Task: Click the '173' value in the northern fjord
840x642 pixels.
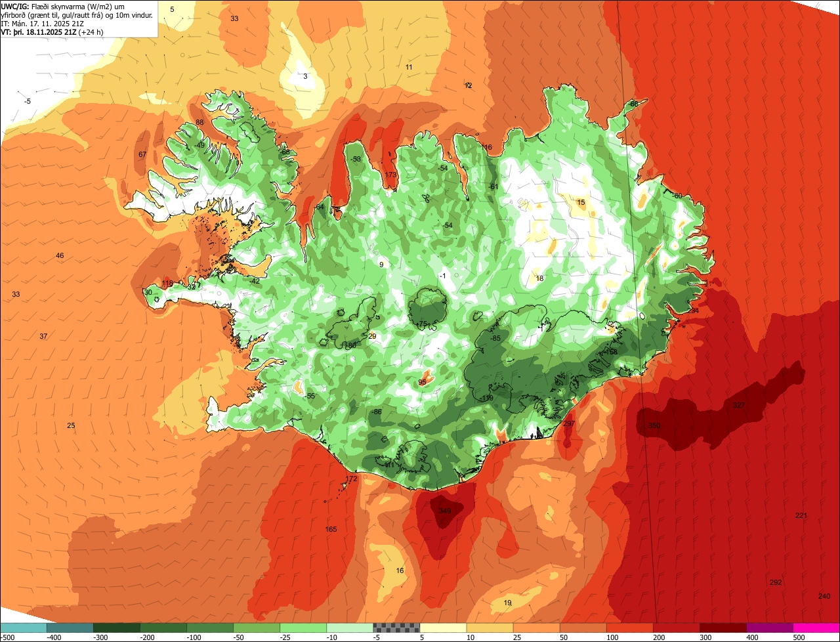Action: pyautogui.click(x=391, y=175)
